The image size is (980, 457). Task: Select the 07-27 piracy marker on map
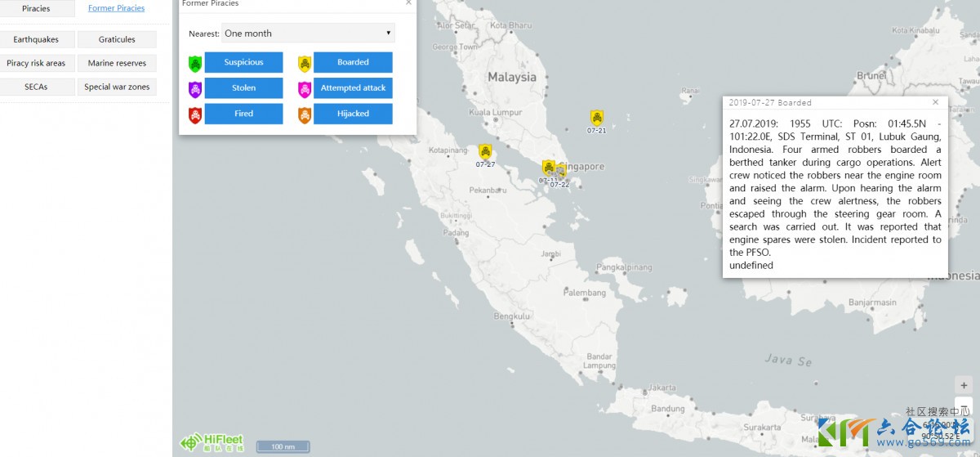coord(485,152)
